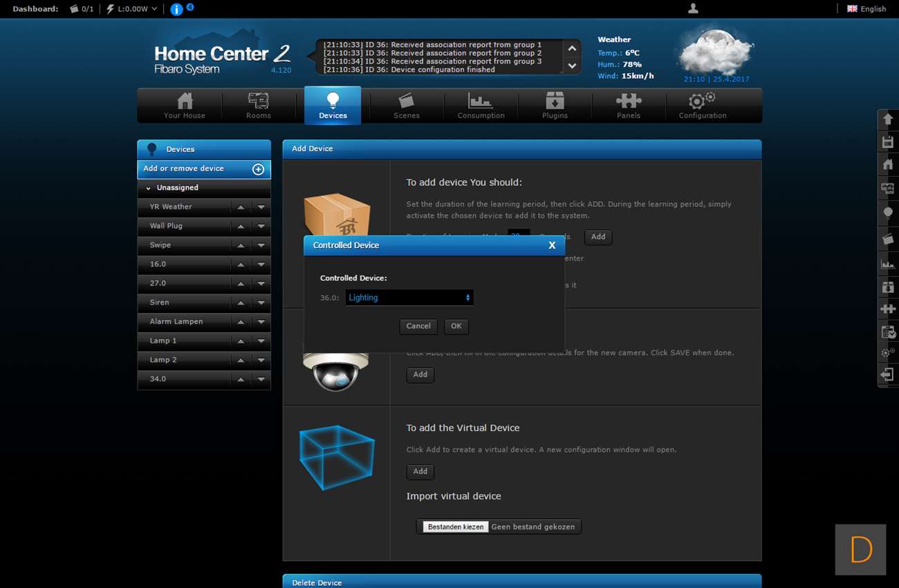Move Wall Plug up in the list
This screenshot has height=588, width=899.
tap(241, 227)
